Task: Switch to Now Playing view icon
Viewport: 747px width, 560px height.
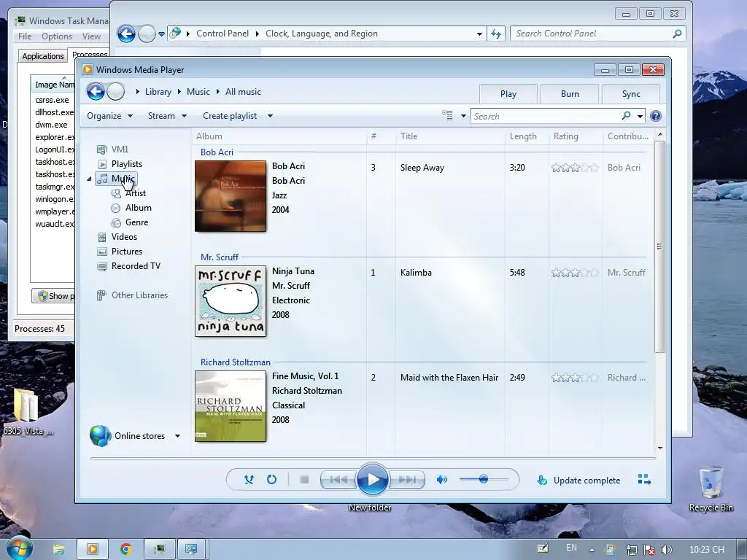Action: click(644, 480)
